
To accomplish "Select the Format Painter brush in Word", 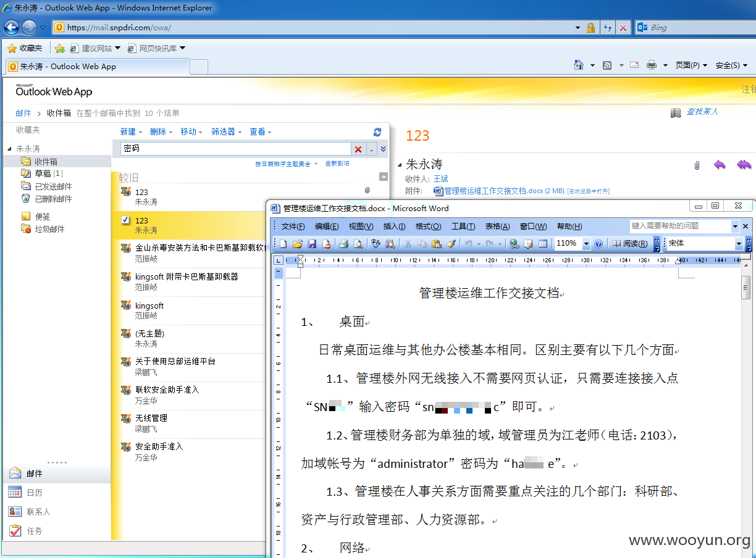I will [x=451, y=244].
